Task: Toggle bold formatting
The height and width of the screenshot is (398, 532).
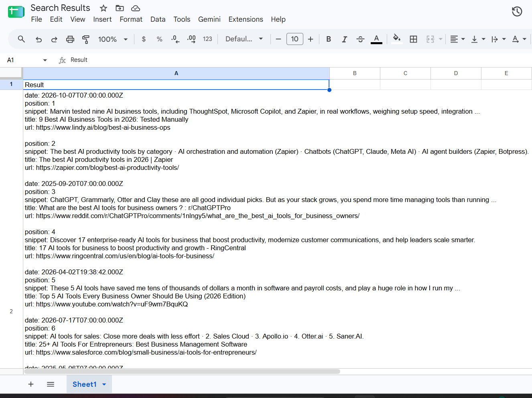Action: (x=329, y=39)
